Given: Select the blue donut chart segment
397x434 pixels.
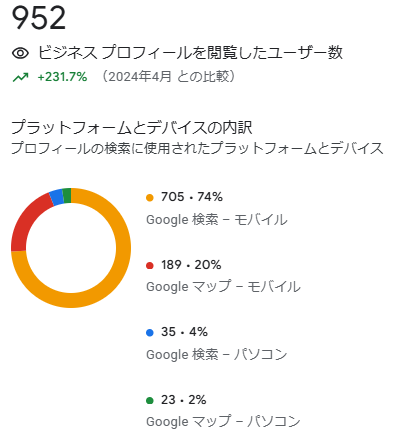Looking at the screenshot, I should (56, 197).
